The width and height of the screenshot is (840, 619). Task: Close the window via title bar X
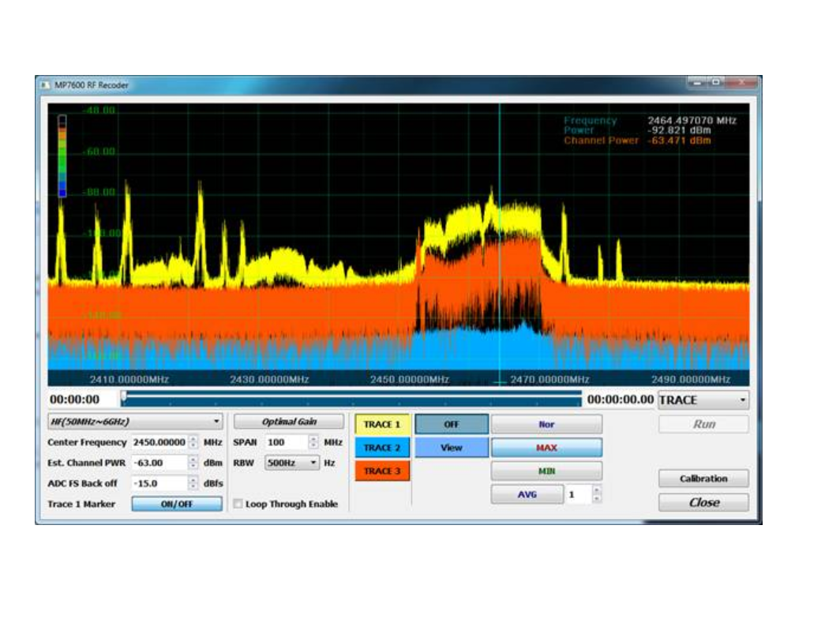coord(742,83)
